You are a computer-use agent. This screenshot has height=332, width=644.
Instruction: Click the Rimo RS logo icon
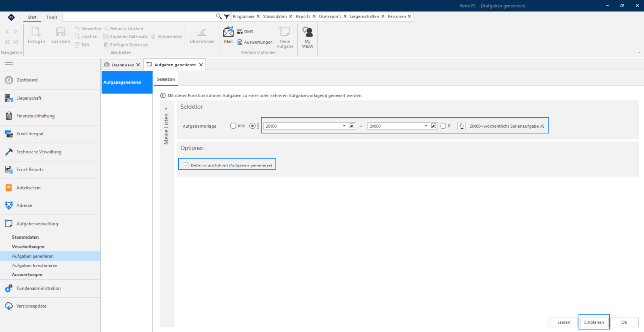11,17
